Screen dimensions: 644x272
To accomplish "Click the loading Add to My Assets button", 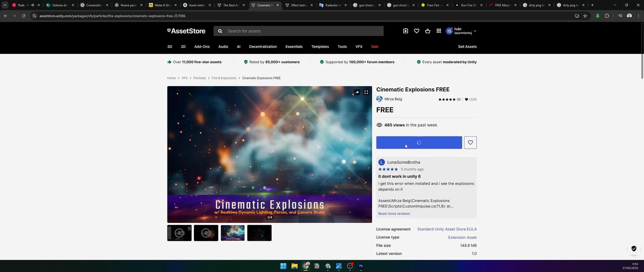I will (419, 143).
